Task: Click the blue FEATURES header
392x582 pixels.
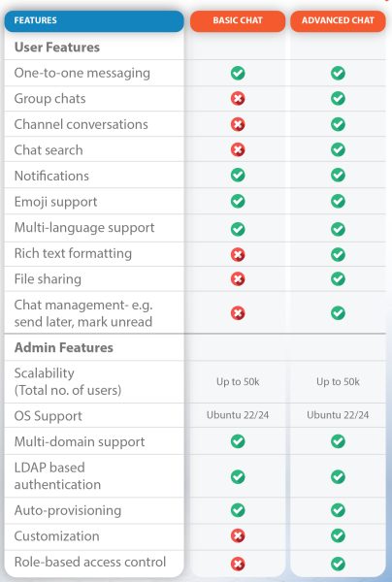Action: 94,20
